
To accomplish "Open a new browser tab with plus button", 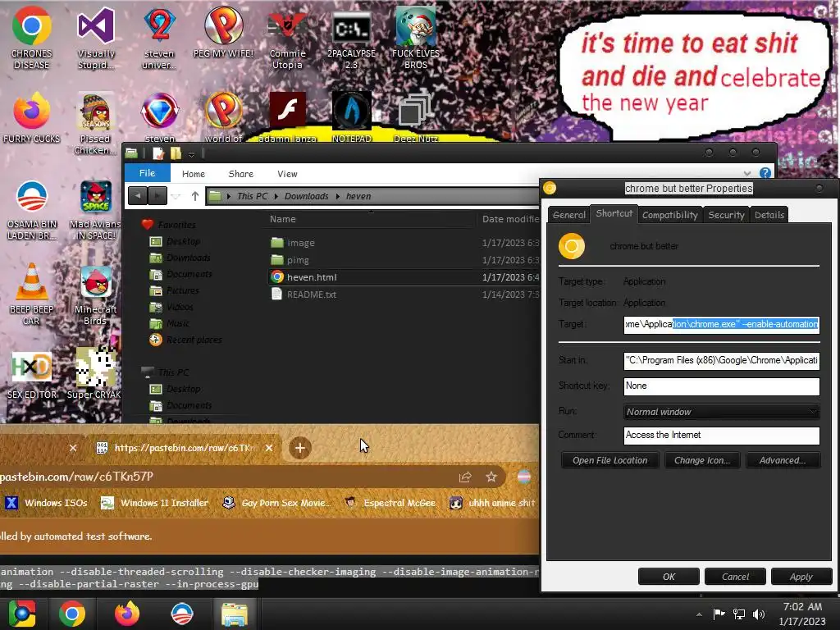I will (300, 448).
